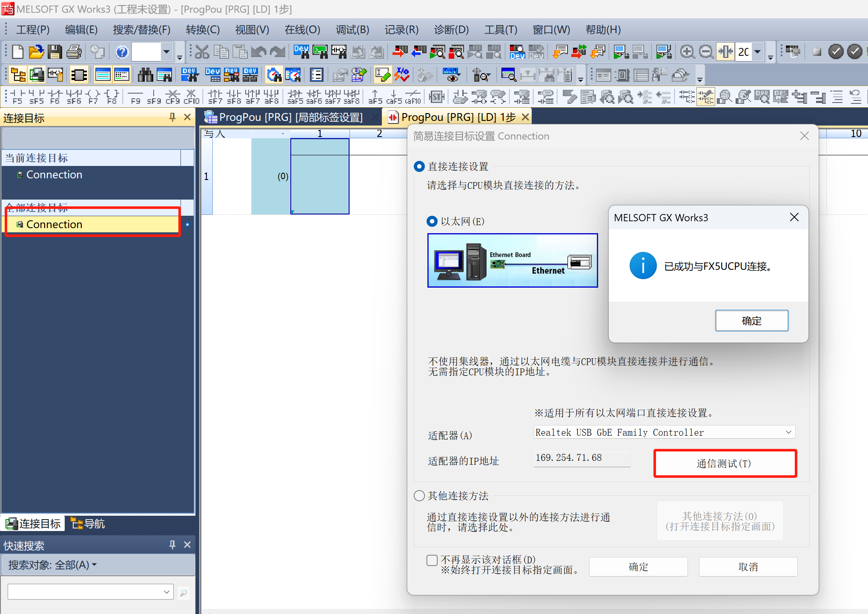Click the quick search text input box
This screenshot has height=614, width=868.
pyautogui.click(x=85, y=592)
